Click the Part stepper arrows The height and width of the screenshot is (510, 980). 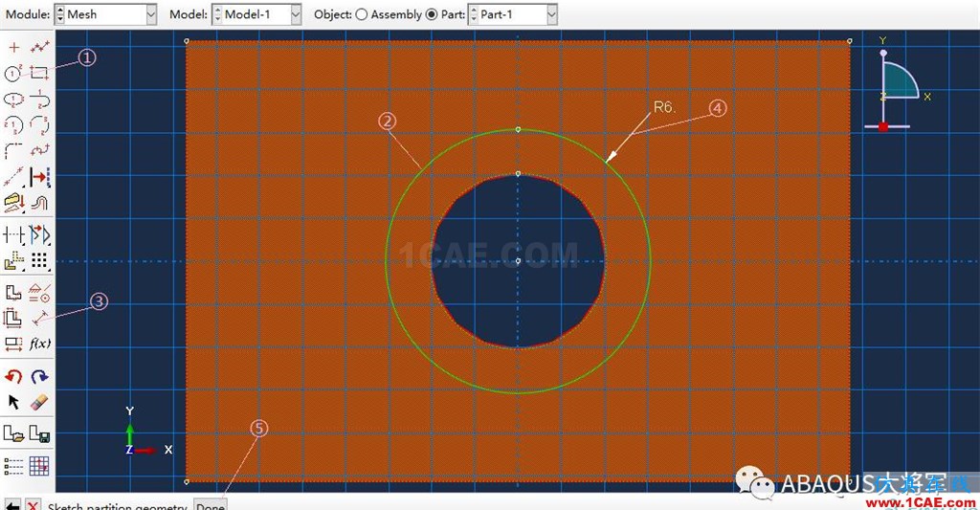474,14
